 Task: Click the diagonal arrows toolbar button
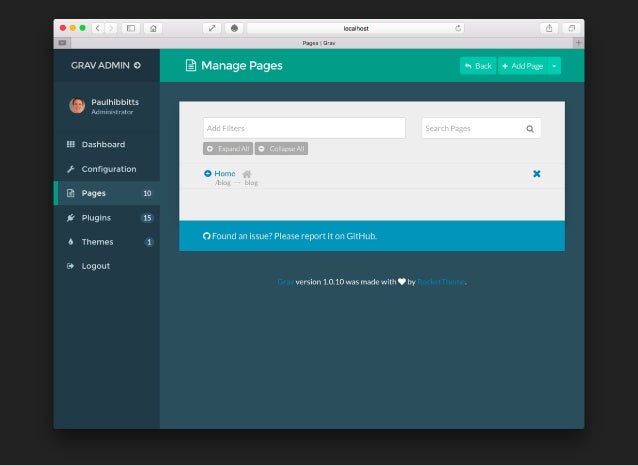click(x=212, y=28)
